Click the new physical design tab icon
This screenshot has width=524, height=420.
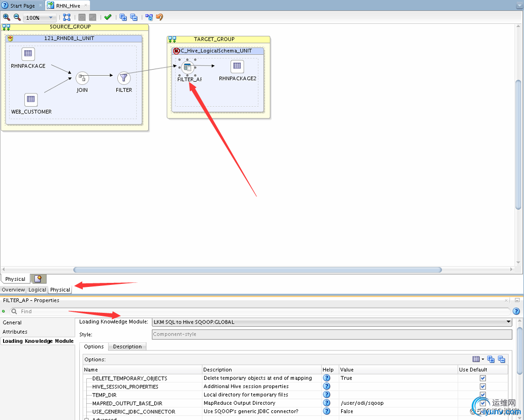pyautogui.click(x=38, y=279)
